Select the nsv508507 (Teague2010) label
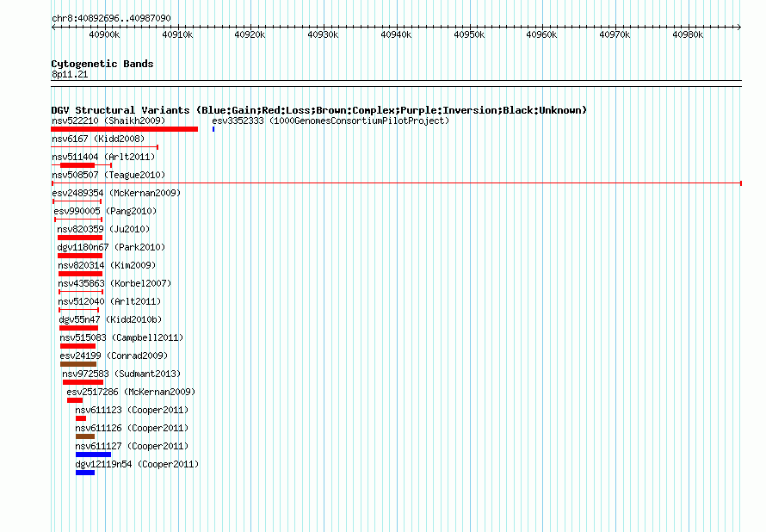Image resolution: width=766 pixels, height=532 pixels. (108, 175)
